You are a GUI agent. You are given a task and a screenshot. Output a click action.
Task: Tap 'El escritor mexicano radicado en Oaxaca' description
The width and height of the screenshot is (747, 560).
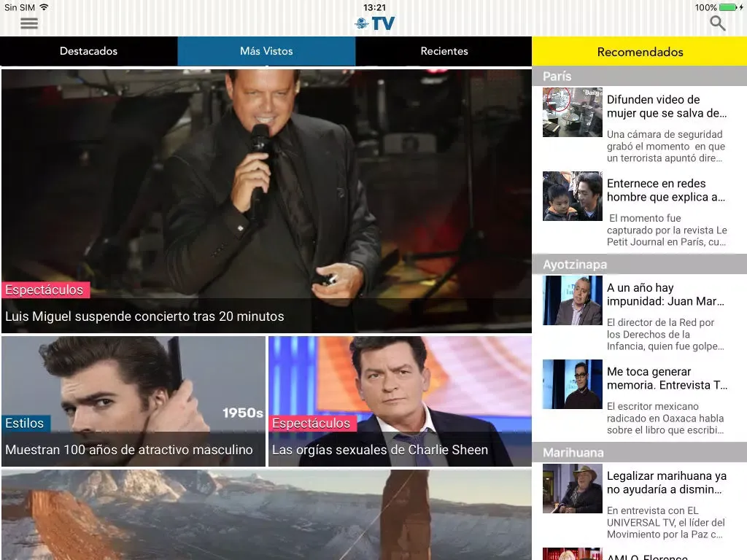[x=665, y=418]
